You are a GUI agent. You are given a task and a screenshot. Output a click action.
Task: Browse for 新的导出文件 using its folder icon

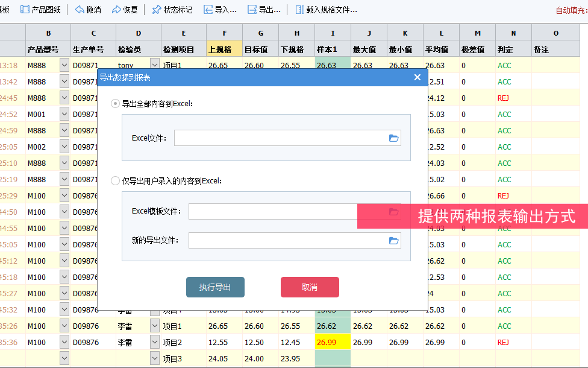point(393,241)
